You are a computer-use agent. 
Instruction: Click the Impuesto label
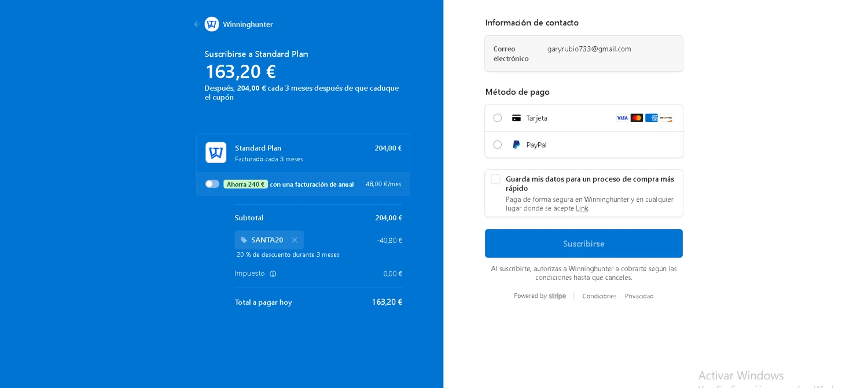click(249, 273)
